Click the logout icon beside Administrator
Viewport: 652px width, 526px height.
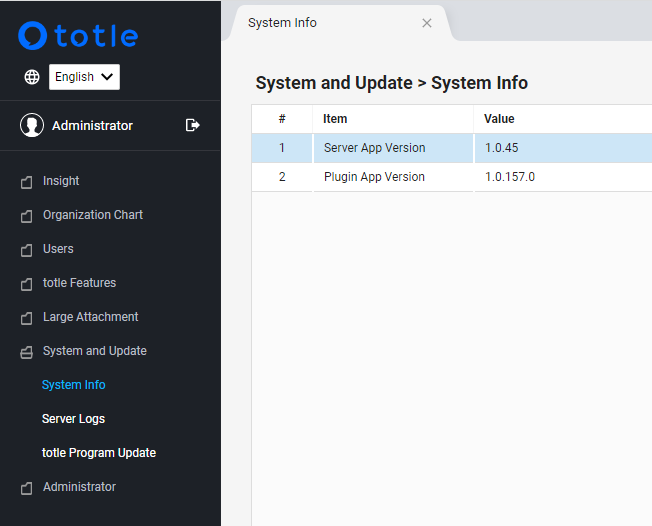click(193, 125)
